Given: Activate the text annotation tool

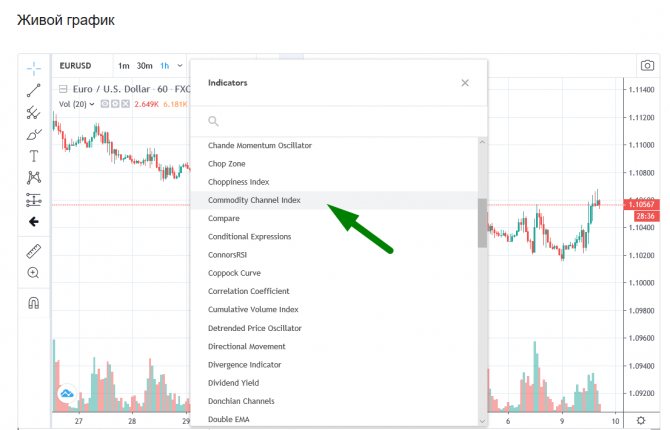Looking at the screenshot, I should pos(34,156).
